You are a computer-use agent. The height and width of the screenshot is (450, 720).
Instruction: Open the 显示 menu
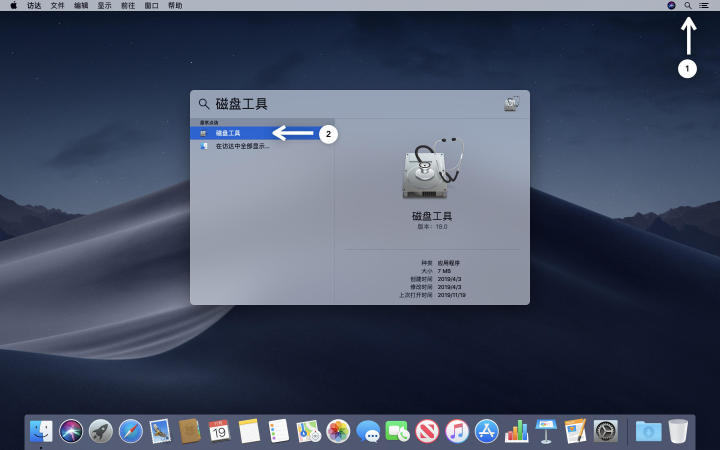coord(104,6)
